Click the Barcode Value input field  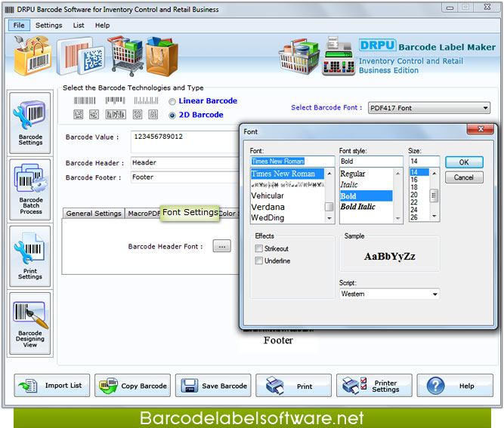click(x=185, y=142)
